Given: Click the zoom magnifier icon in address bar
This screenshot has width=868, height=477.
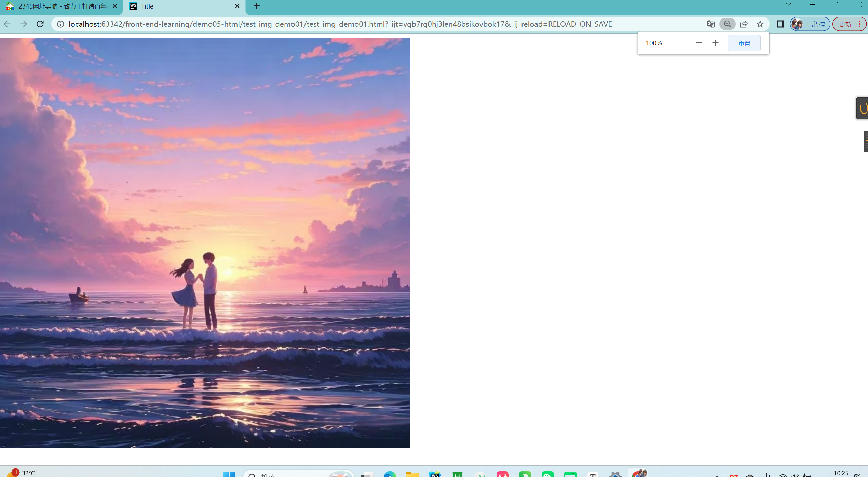Looking at the screenshot, I should pos(727,24).
